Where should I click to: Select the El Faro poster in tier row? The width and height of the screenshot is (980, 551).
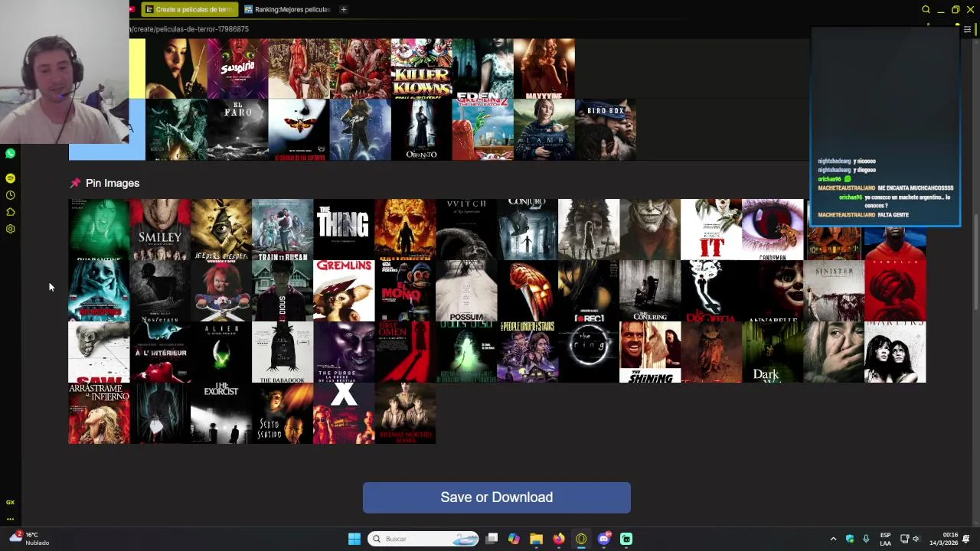(237, 130)
